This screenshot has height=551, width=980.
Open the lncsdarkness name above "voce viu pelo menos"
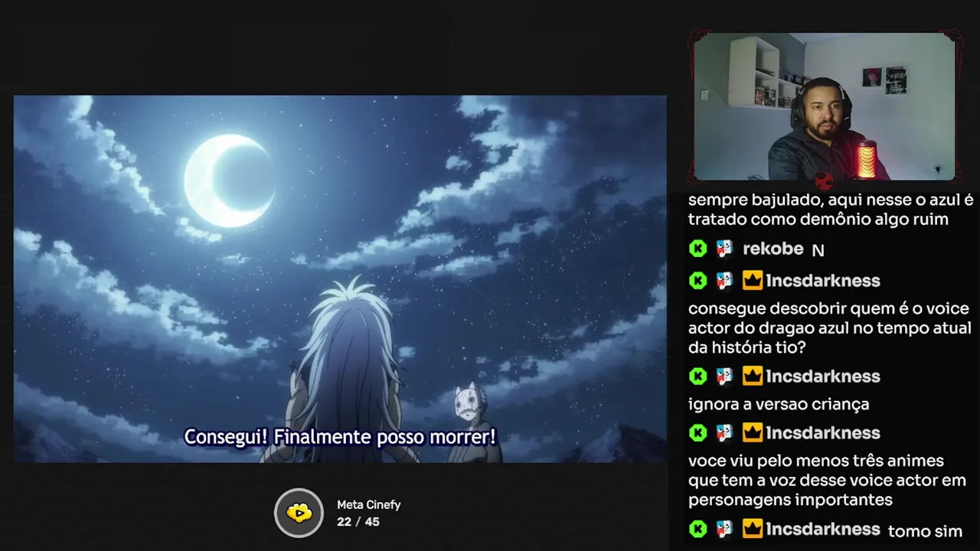tap(823, 433)
